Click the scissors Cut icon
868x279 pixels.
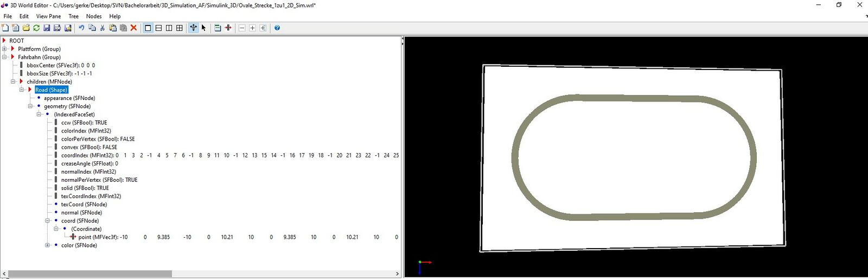coord(103,28)
